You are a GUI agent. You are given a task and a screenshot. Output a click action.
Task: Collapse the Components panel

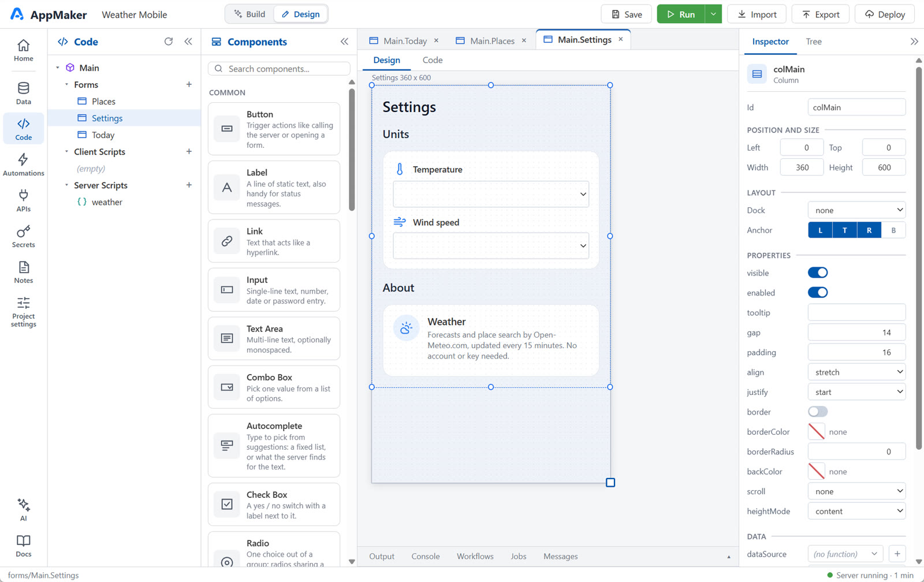point(344,42)
